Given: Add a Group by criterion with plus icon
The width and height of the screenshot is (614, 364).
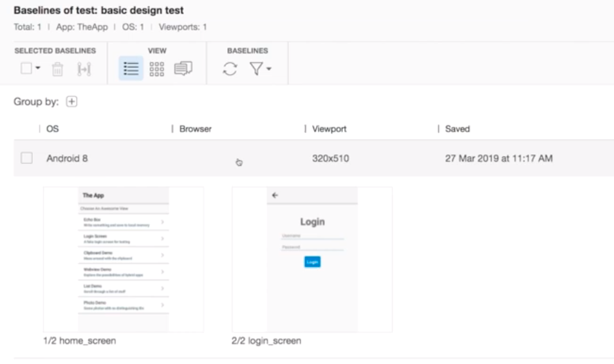Looking at the screenshot, I should point(72,102).
